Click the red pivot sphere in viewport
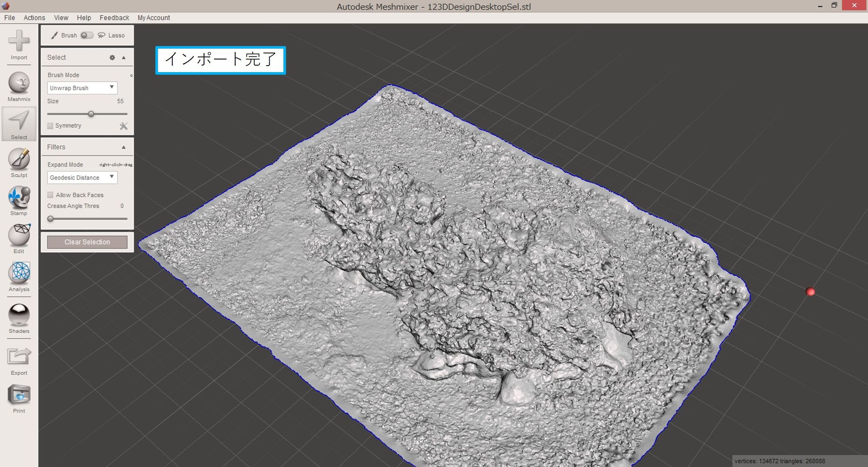Viewport: 868px width, 467px height. 810,292
